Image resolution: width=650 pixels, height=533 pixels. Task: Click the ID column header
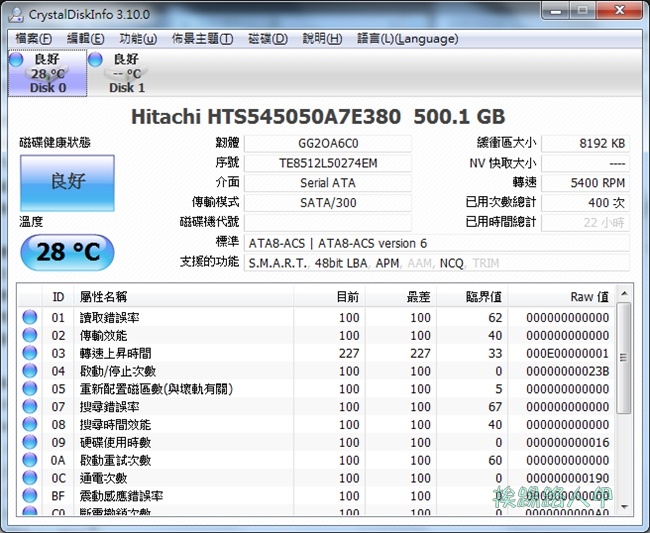click(x=58, y=297)
